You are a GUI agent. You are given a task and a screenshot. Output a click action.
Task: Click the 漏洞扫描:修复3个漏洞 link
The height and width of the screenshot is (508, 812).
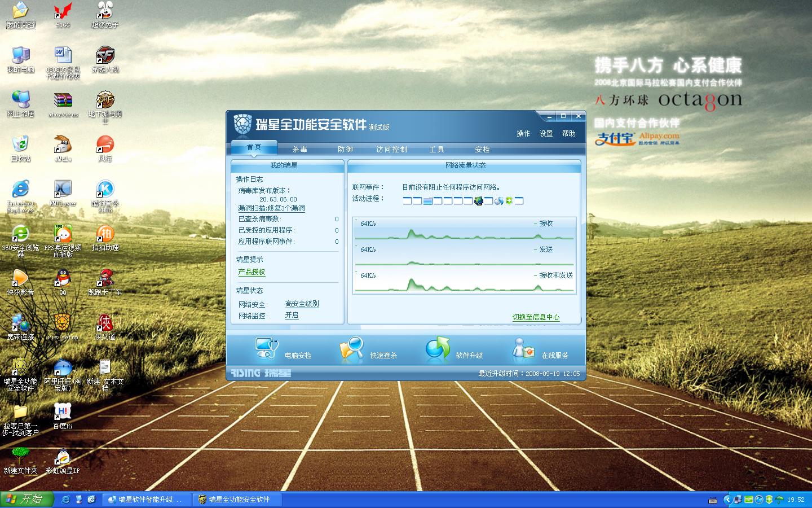tap(271, 208)
